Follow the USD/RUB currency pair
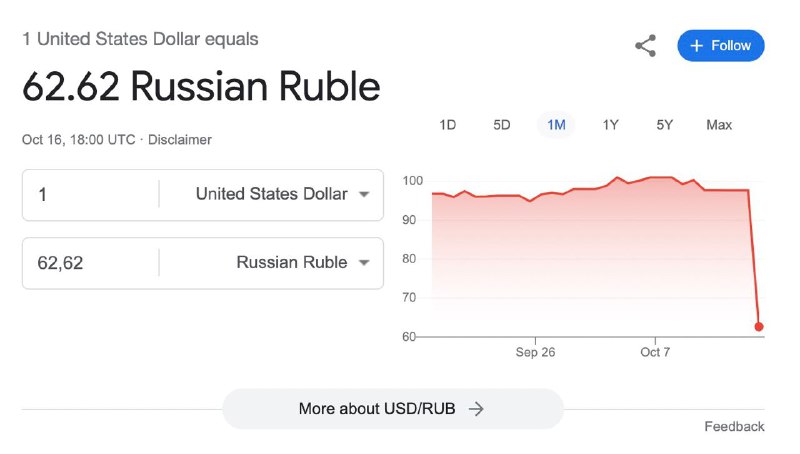This screenshot has height=454, width=800. 720,46
